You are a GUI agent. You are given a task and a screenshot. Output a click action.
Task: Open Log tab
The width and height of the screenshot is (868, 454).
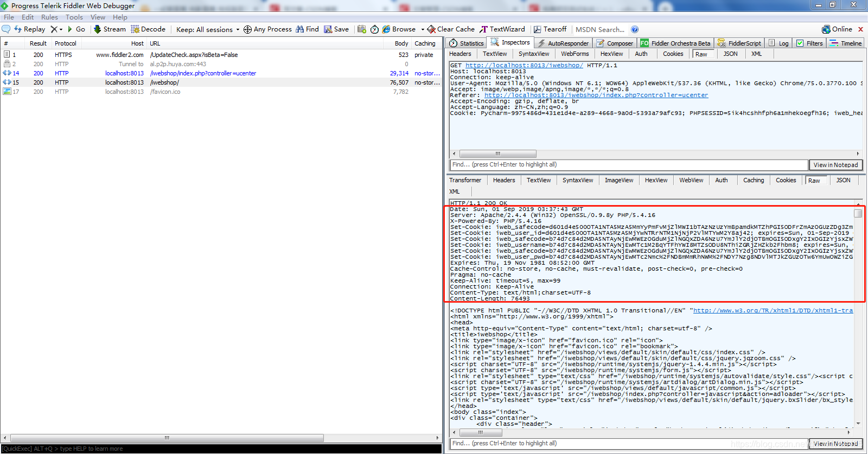(778, 43)
